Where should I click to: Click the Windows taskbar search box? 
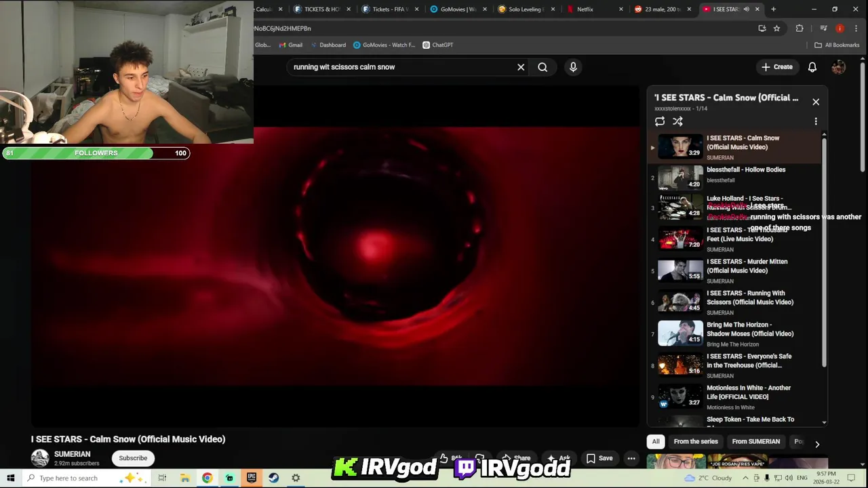tap(85, 478)
